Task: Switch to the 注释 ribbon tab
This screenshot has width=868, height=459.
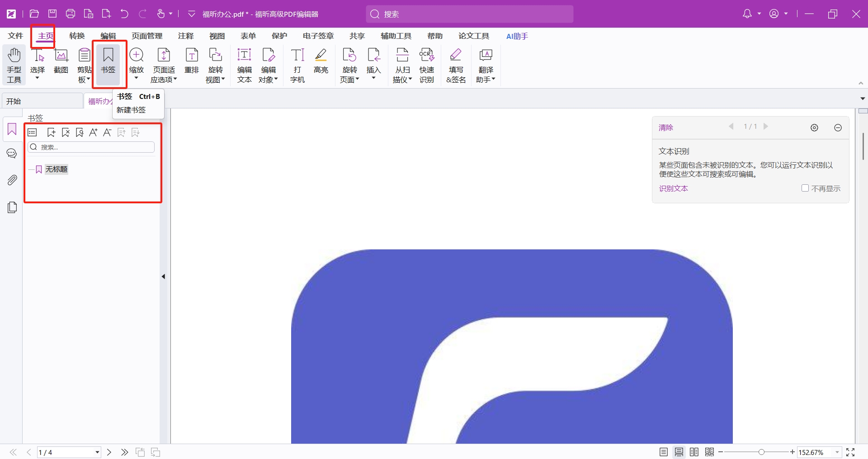Action: pos(186,36)
